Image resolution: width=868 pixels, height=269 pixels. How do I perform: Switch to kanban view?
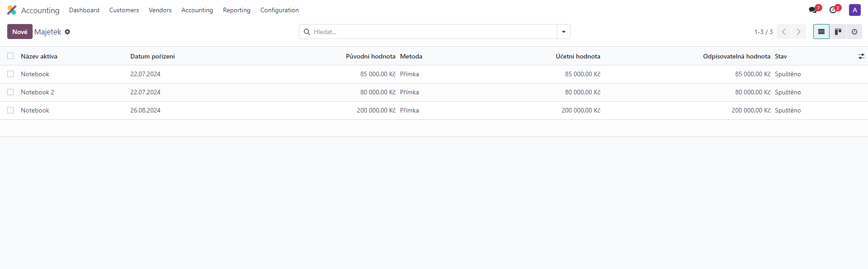[x=838, y=32]
